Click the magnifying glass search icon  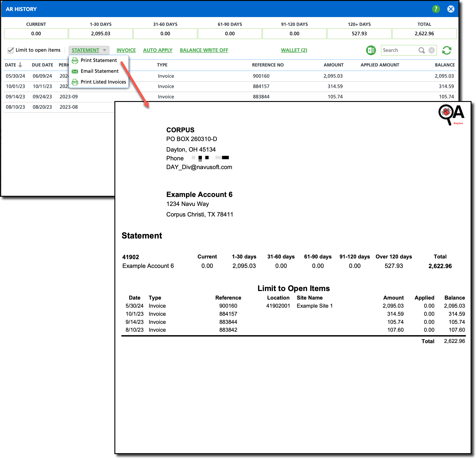[421, 50]
